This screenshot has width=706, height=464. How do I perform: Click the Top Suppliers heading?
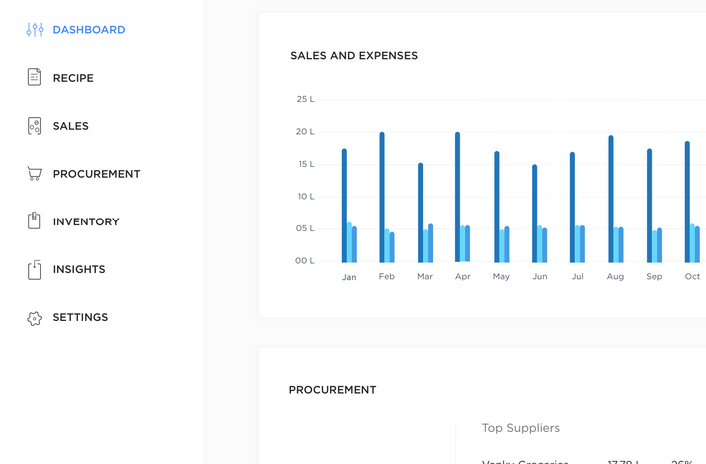521,428
